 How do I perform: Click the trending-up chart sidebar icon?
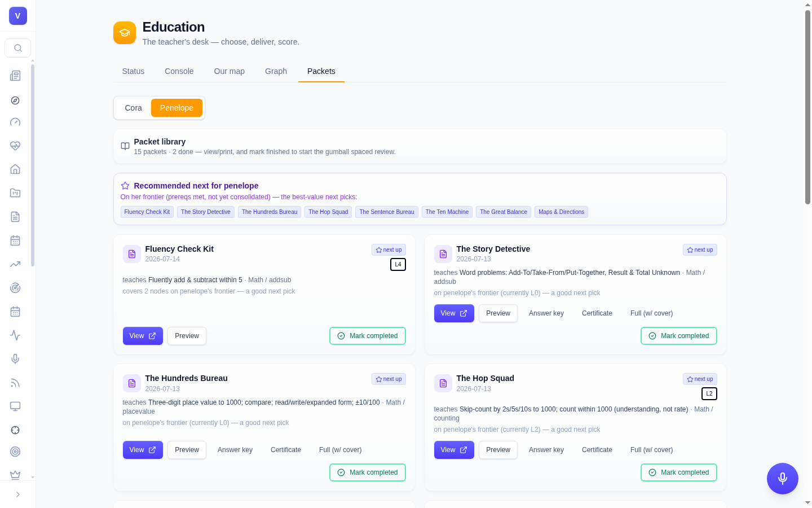(15, 264)
